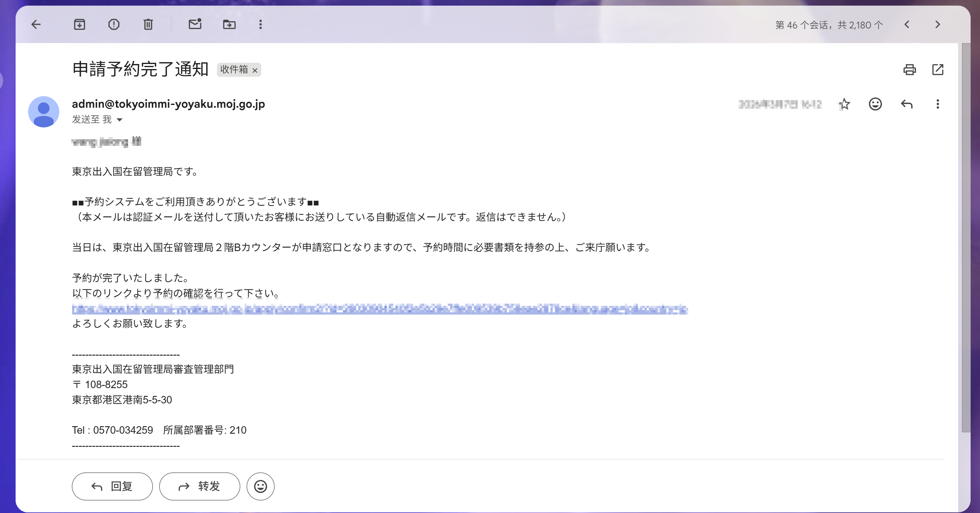The height and width of the screenshot is (513, 980).
Task: Click reply arrow in message header
Action: pyautogui.click(x=907, y=104)
